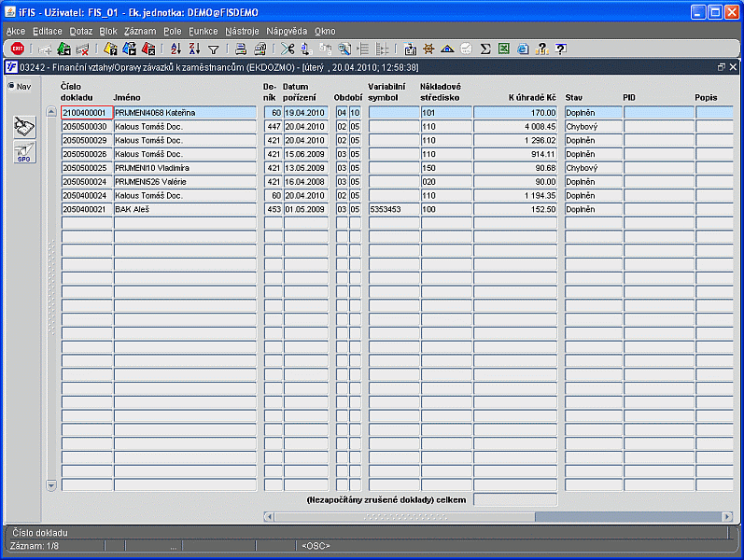Click the horizontal scrollbar right arrow
This screenshot has height=560, width=744.
727,517
